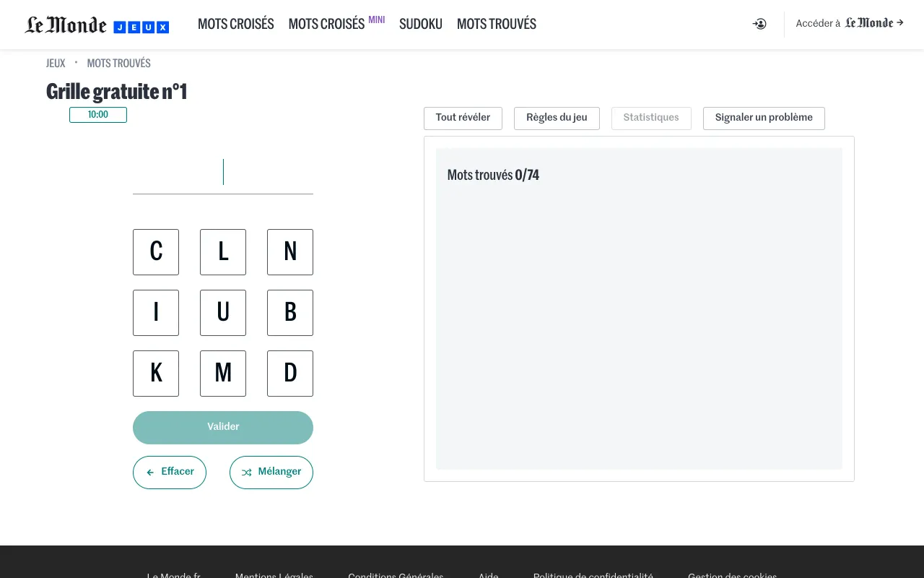The image size is (924, 578).
Task: Click the Valider button
Action: [223, 428]
